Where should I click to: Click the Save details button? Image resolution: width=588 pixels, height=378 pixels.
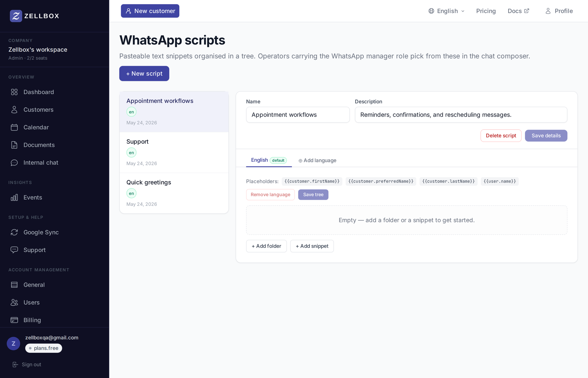(x=546, y=136)
